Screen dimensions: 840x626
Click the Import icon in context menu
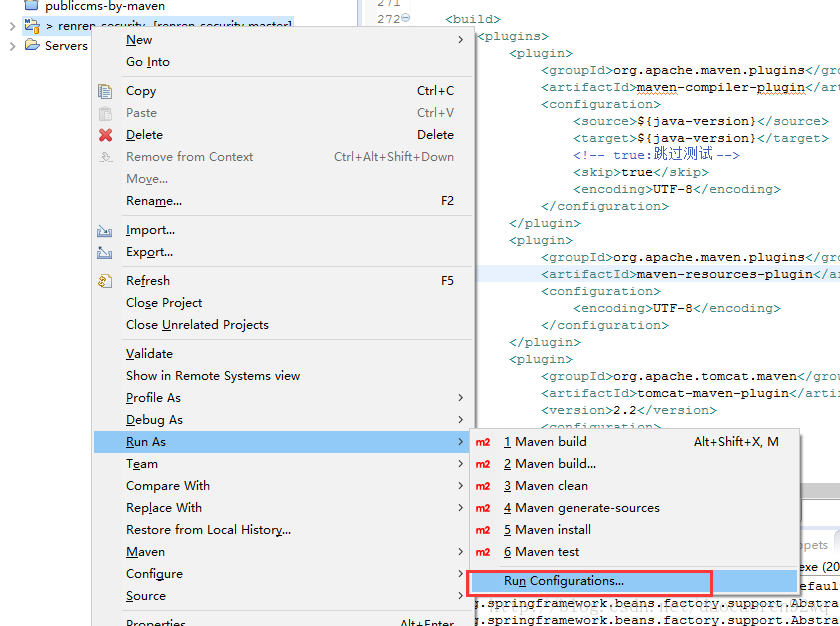coord(104,231)
